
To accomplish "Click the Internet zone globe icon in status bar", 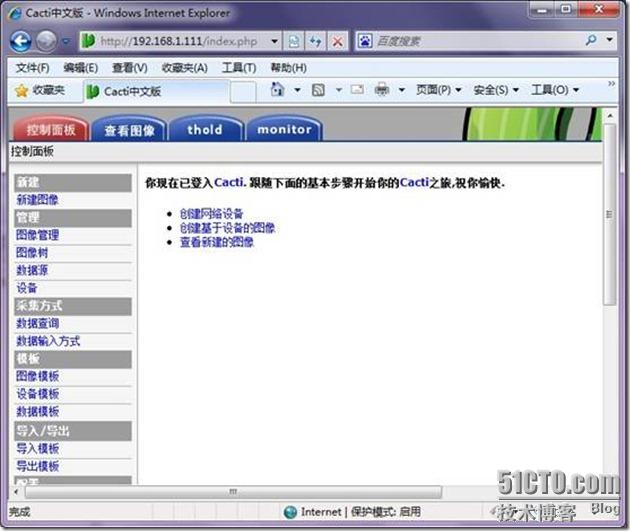I will (290, 513).
